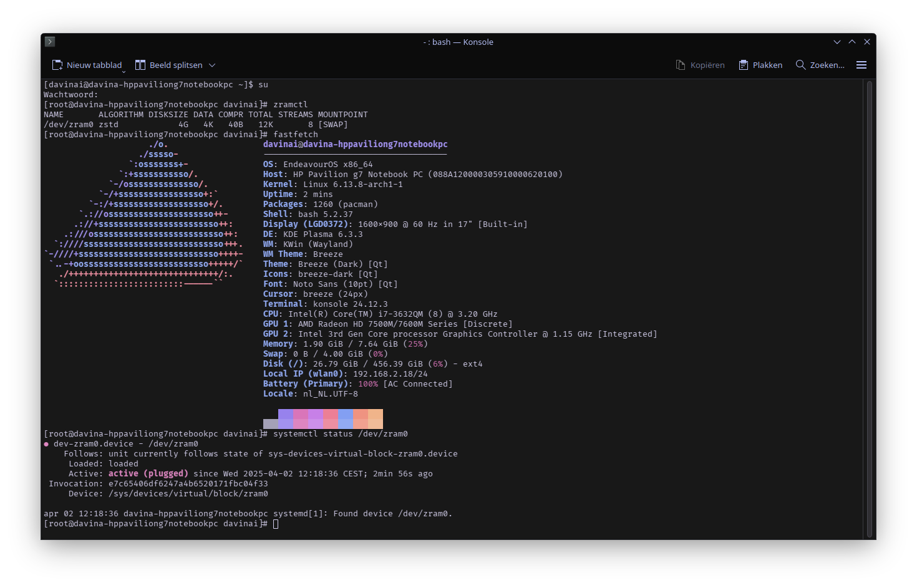The height and width of the screenshot is (588, 917).
Task: Maximize the Konsole window
Action: pos(852,42)
